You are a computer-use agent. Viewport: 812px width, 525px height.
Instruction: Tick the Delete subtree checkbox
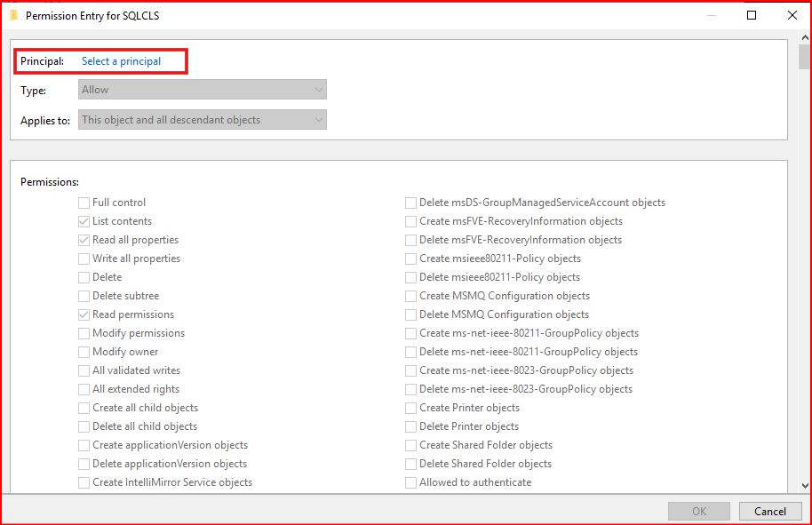tap(84, 296)
